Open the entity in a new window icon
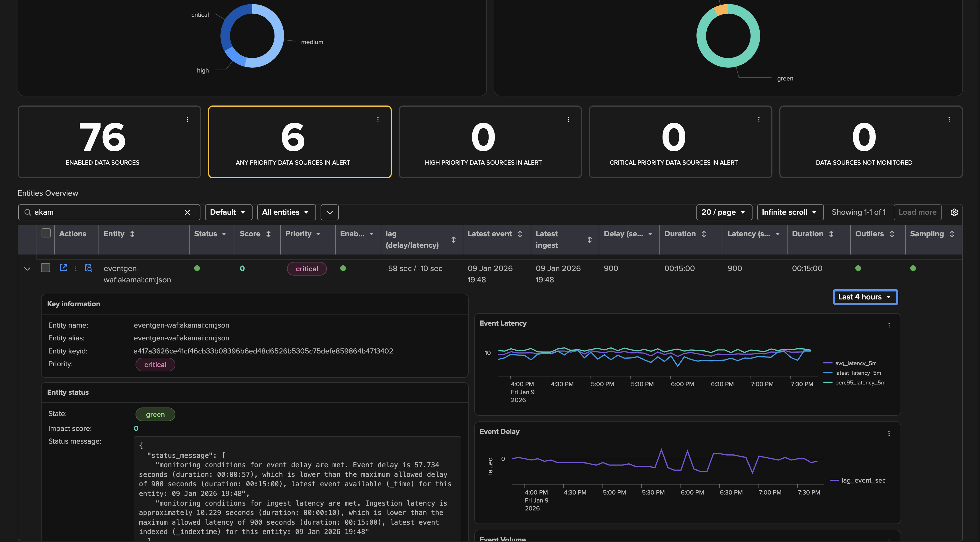The image size is (980, 542). [x=63, y=268]
